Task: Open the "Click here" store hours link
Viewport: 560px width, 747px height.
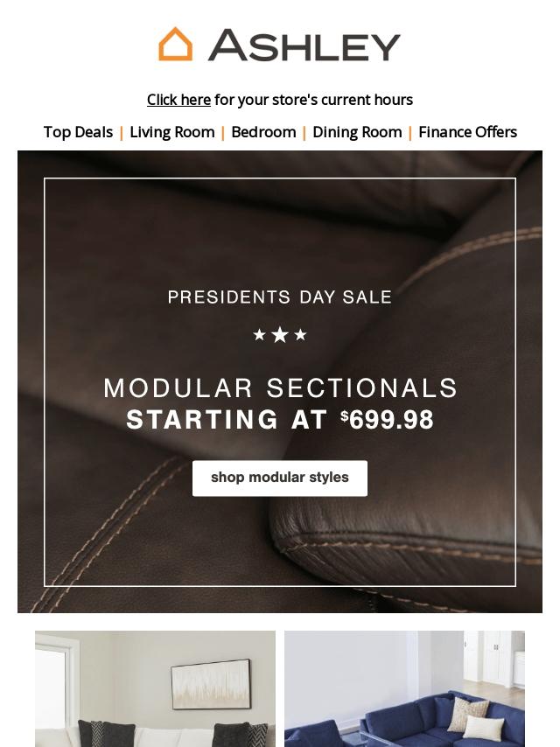Action: (178, 100)
